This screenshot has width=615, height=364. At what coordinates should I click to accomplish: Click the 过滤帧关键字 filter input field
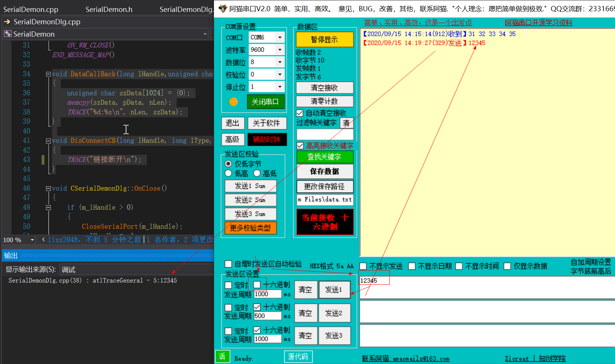click(x=325, y=134)
